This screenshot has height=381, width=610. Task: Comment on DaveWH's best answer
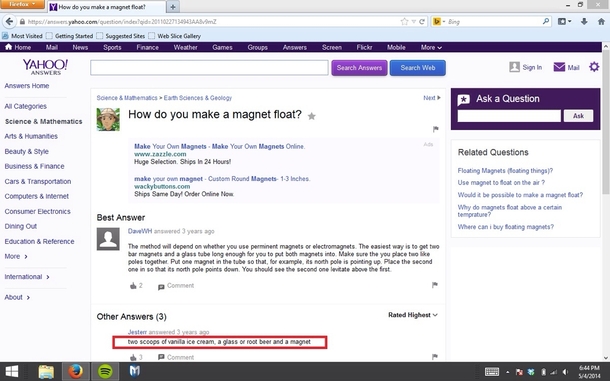(x=175, y=286)
